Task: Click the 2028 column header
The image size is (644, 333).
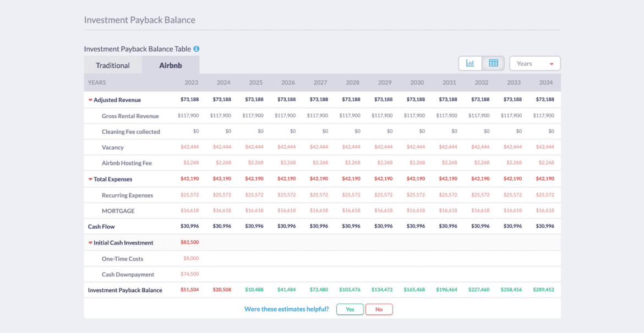Action: 352,83
